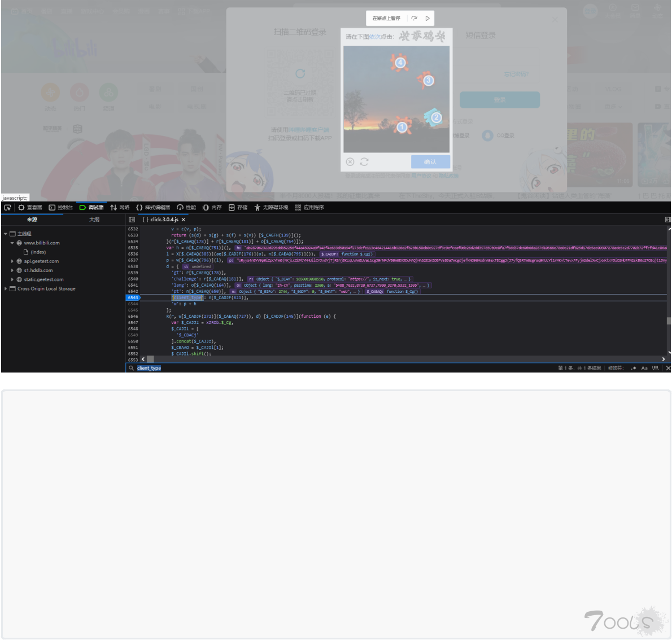Collapse the www.bilibili.com tree node
672x640 pixels.
click(x=12, y=243)
